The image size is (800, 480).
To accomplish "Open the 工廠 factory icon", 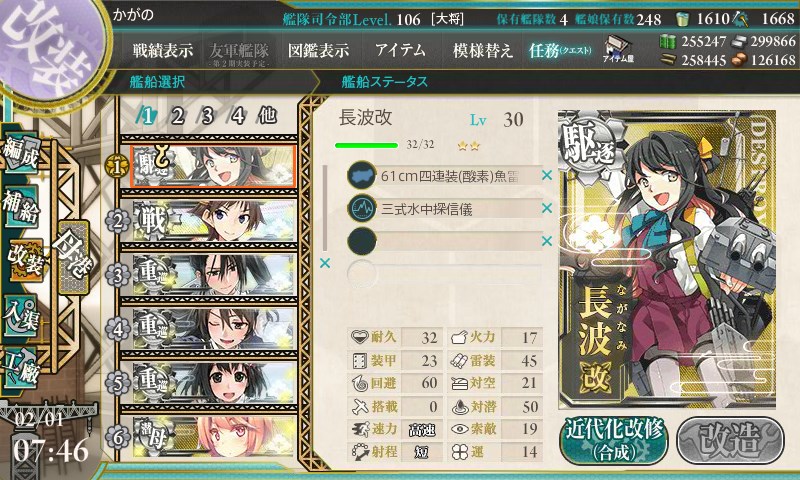I will point(21,367).
